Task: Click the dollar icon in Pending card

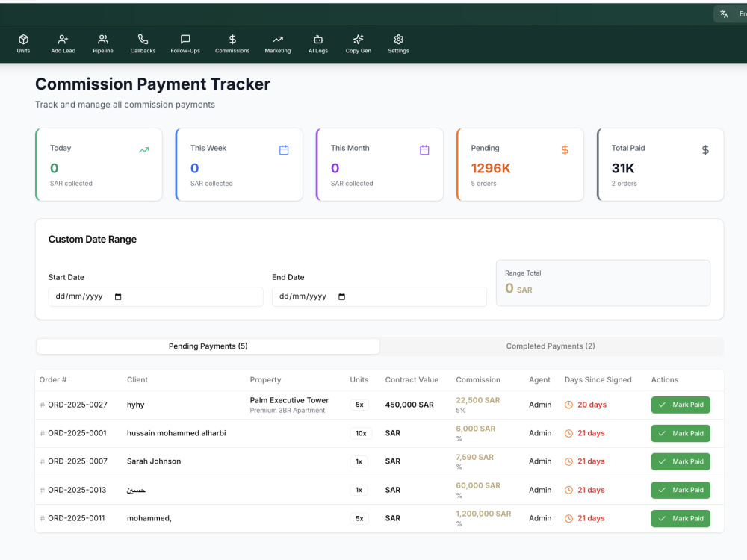Action: tap(565, 150)
